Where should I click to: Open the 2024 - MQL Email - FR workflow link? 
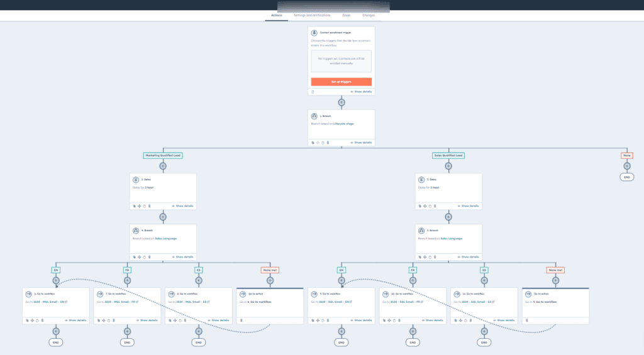pos(120,302)
